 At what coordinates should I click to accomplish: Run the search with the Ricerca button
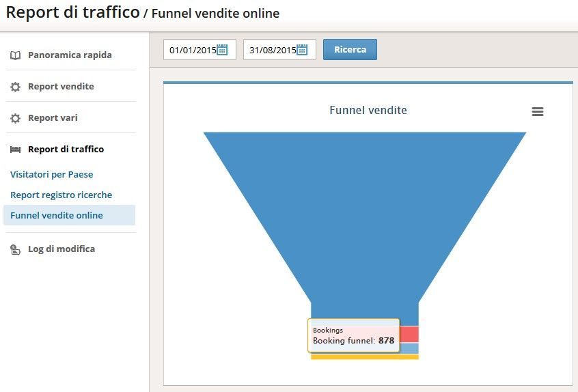pos(350,49)
